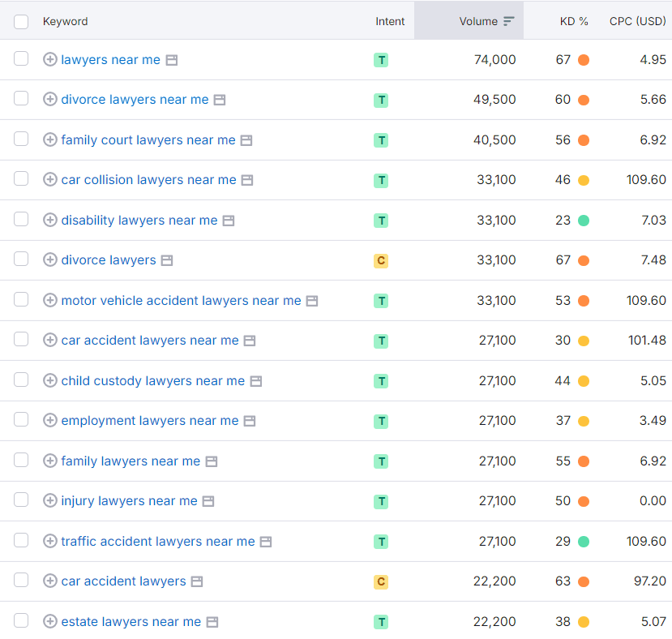Add 'family lawyers near me' via plus icon

pos(50,461)
